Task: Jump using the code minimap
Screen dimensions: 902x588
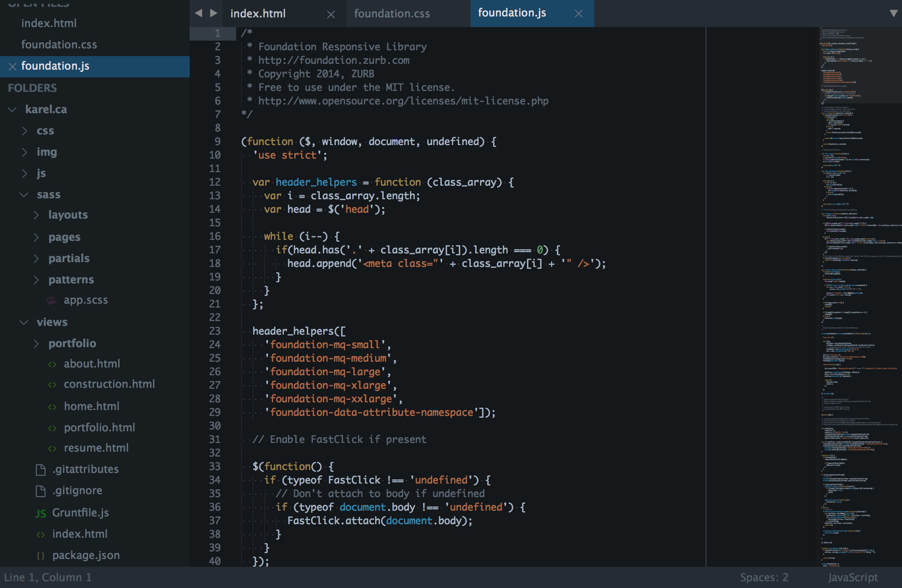Action: (x=860, y=297)
